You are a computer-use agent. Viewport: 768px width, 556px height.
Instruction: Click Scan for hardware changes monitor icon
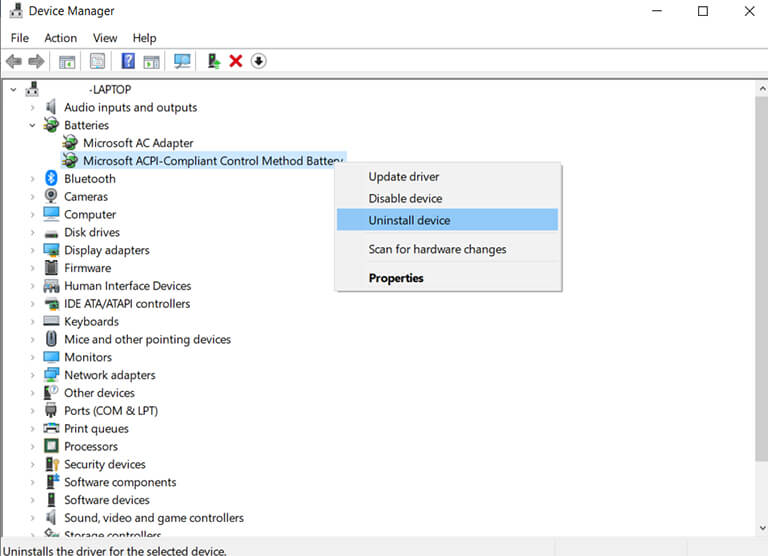(182, 61)
